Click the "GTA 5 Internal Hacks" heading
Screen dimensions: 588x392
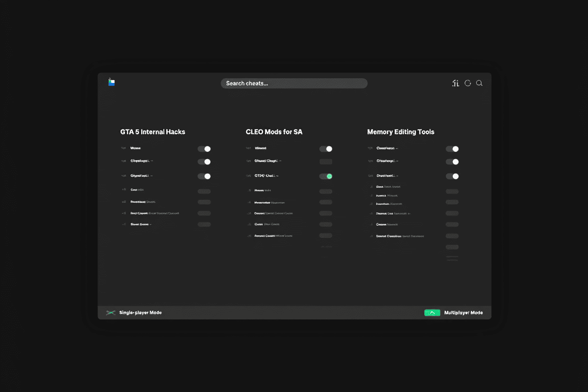click(x=153, y=132)
